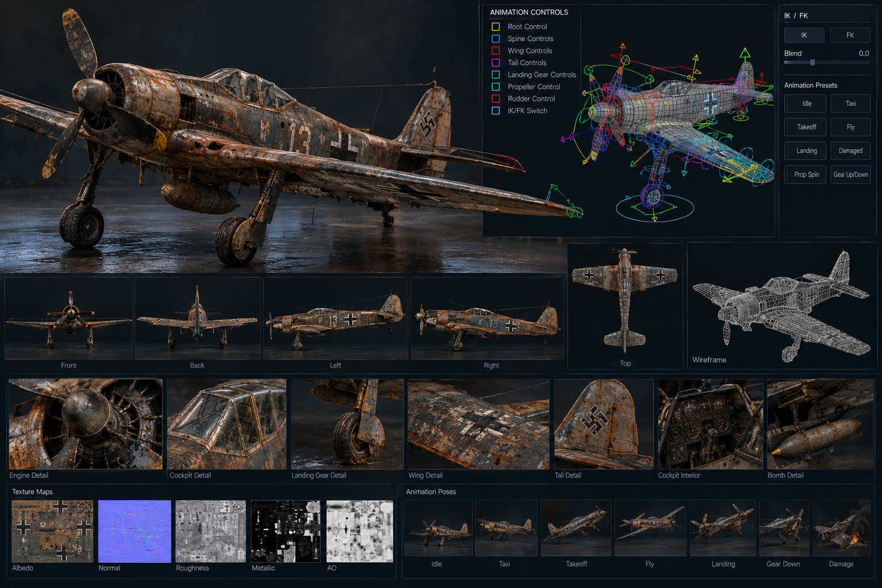Screen dimensions: 882x588
Task: Select the AO texture map
Action: [360, 531]
